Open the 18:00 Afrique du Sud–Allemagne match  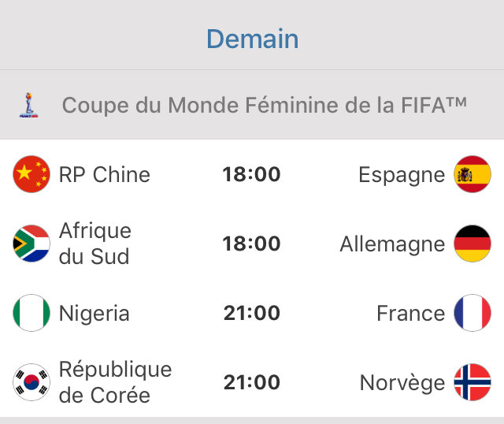pos(251,244)
